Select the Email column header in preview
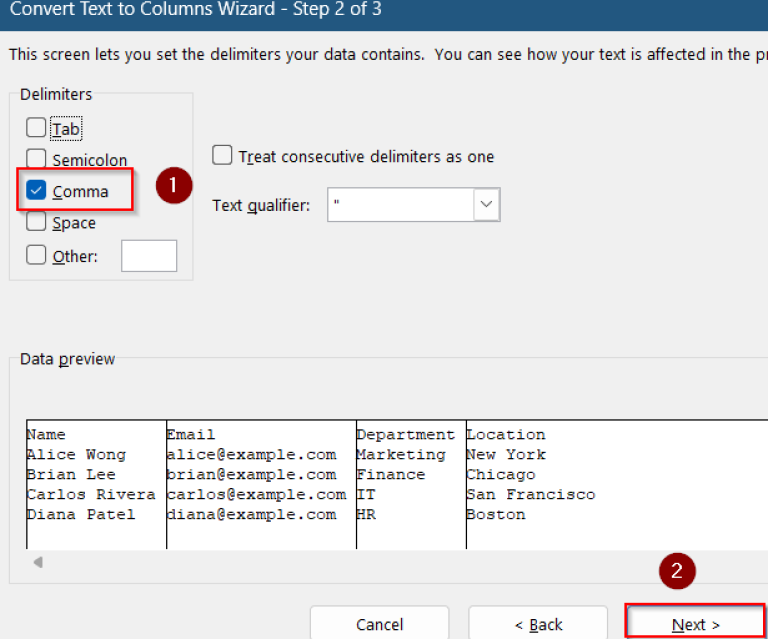768x639 pixels. click(190, 435)
